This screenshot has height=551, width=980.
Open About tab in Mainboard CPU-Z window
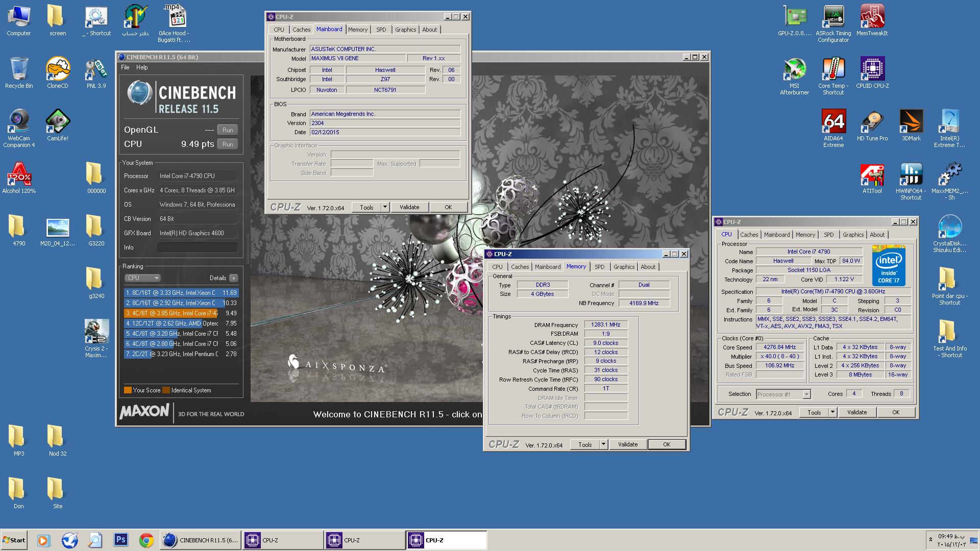coord(429,30)
